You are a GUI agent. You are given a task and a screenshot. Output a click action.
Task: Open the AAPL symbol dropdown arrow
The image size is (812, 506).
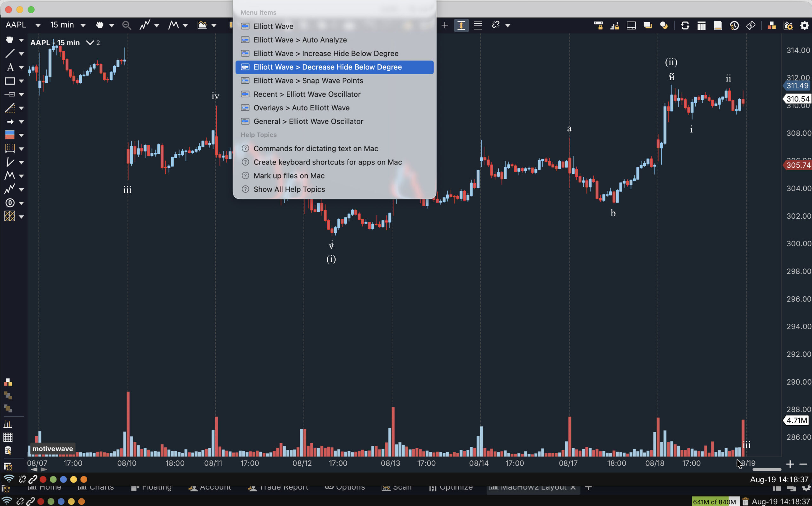point(38,25)
